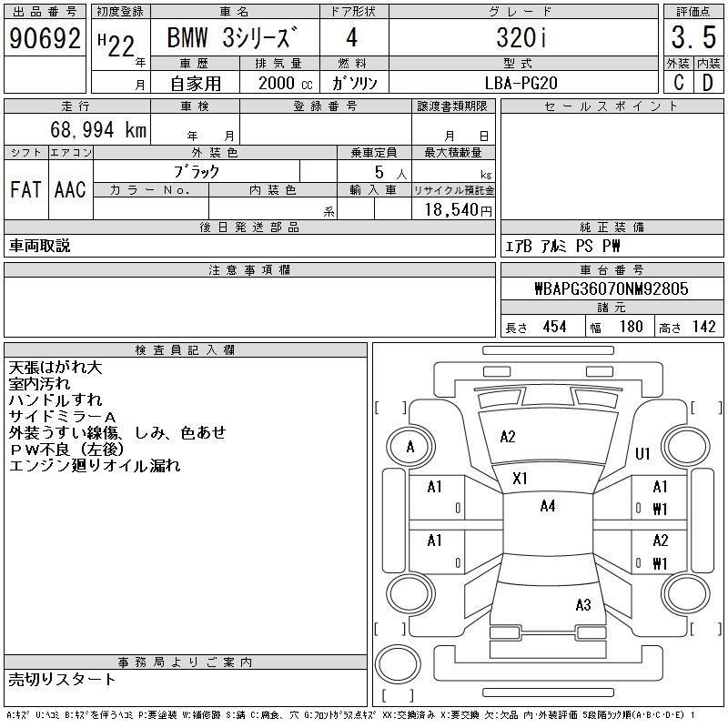Select the recycle deposit 18,540円

point(459,210)
